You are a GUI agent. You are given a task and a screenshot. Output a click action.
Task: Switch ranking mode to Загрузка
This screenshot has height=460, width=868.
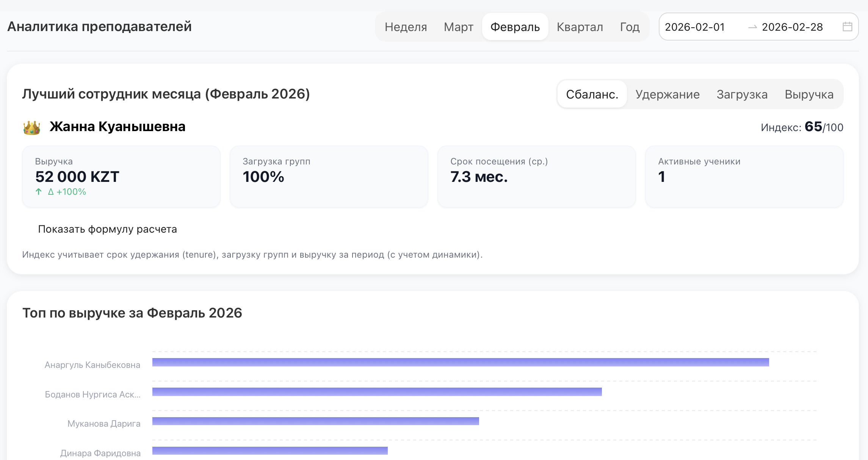(742, 94)
